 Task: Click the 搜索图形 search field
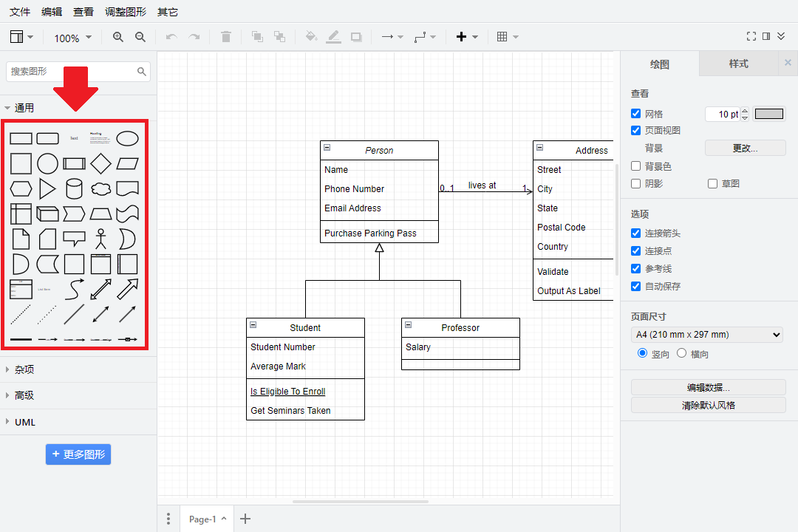pyautogui.click(x=72, y=72)
